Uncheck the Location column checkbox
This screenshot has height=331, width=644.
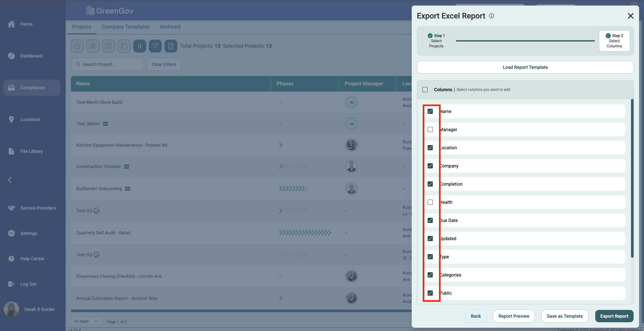pyautogui.click(x=430, y=148)
